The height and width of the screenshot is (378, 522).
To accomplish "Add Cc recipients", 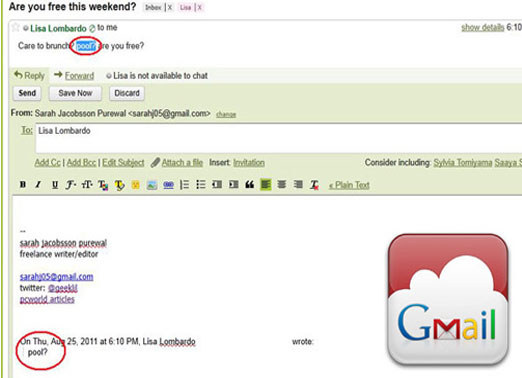I will tap(48, 162).
